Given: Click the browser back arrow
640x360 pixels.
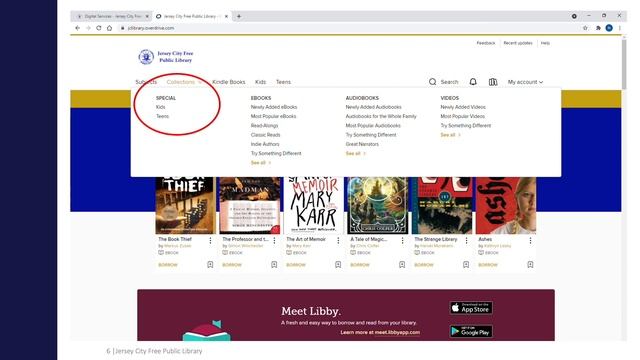Looking at the screenshot, I should click(x=78, y=28).
